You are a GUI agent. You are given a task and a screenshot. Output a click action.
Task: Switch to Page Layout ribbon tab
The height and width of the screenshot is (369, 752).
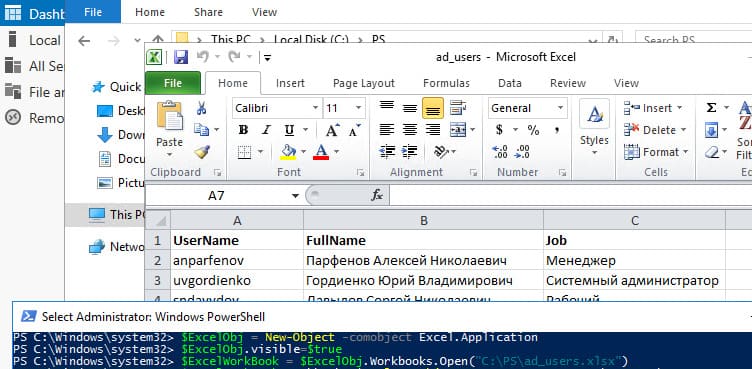(364, 83)
